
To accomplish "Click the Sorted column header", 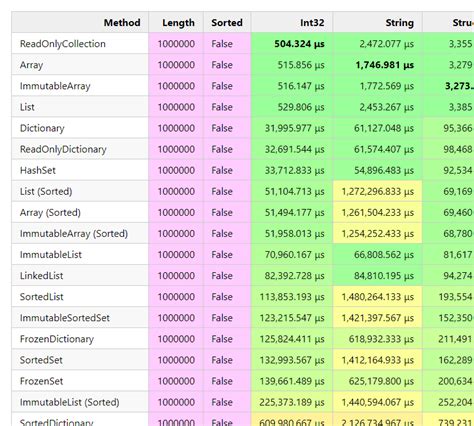I will (x=227, y=22).
